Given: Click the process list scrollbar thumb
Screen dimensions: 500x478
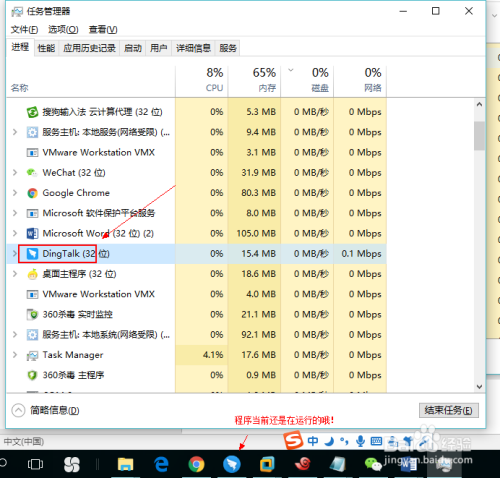Looking at the screenshot, I should (480, 136).
